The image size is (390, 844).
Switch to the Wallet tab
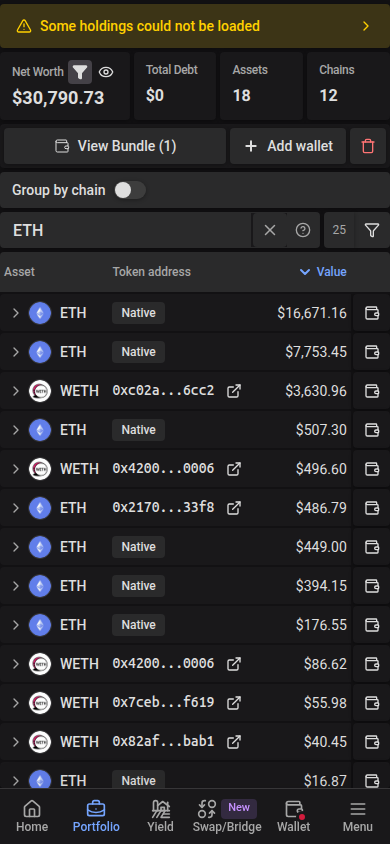click(x=294, y=817)
